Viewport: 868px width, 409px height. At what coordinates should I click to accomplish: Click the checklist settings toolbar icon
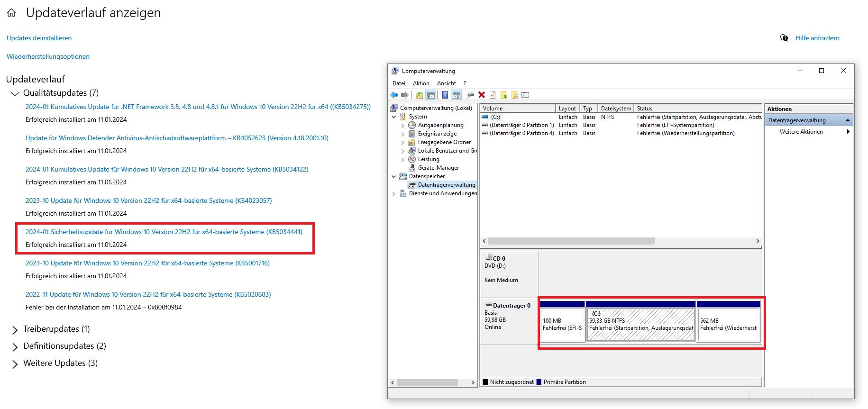[525, 95]
